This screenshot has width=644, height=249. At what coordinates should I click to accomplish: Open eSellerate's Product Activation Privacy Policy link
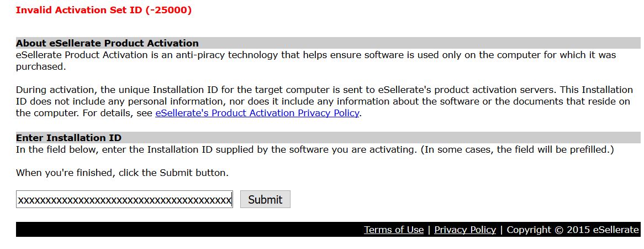pyautogui.click(x=257, y=113)
